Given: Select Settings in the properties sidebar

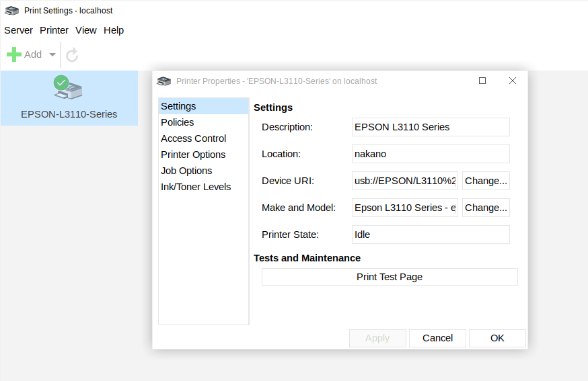Looking at the screenshot, I should [x=204, y=106].
